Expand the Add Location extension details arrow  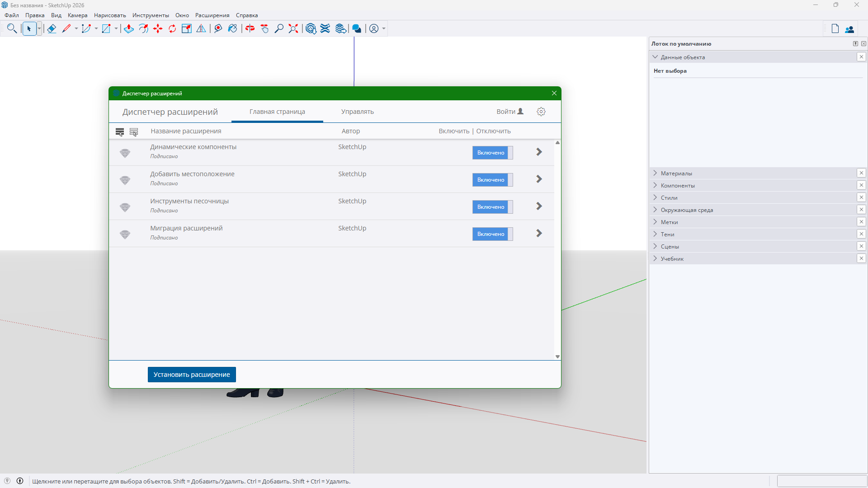click(x=539, y=179)
